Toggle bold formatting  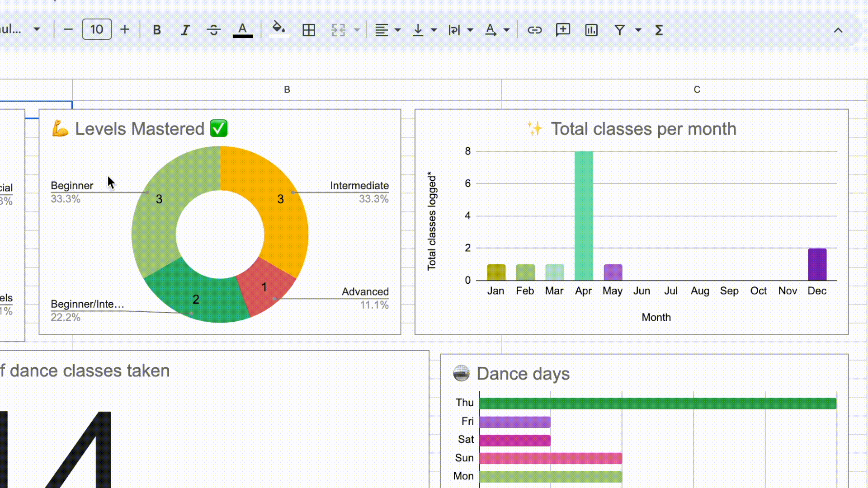(x=157, y=30)
